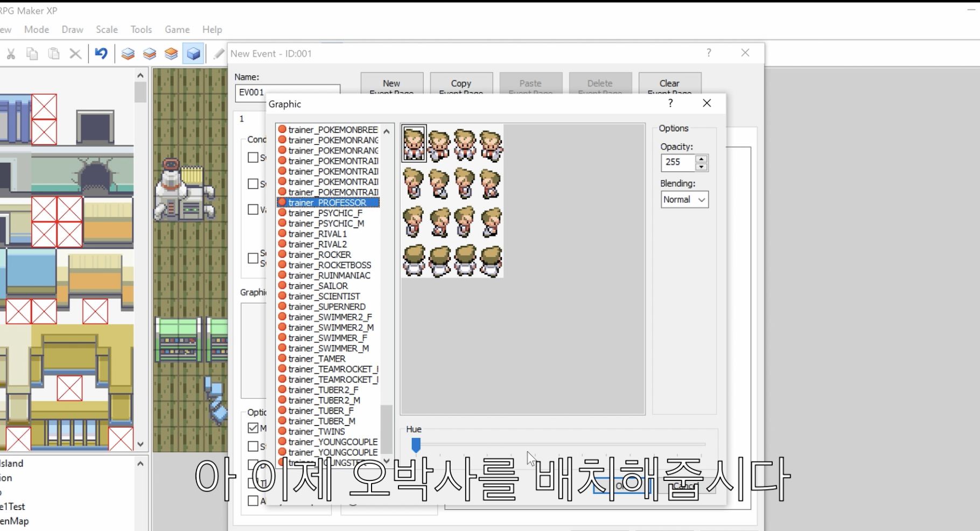The width and height of the screenshot is (980, 531).
Task: Select first professor sprite facing down
Action: pyautogui.click(x=414, y=144)
